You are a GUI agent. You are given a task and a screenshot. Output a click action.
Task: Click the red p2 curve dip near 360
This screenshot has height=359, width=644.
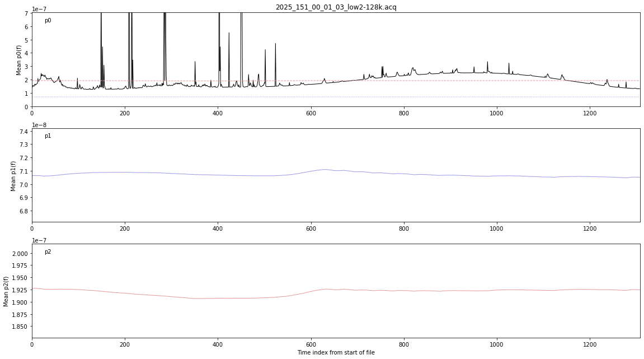click(200, 298)
